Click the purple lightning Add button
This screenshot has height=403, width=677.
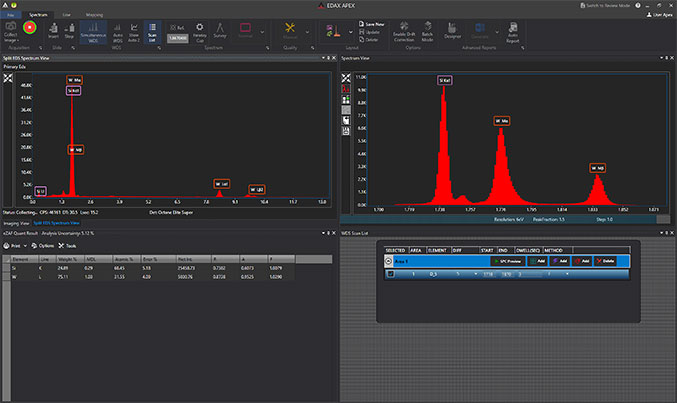click(560, 261)
